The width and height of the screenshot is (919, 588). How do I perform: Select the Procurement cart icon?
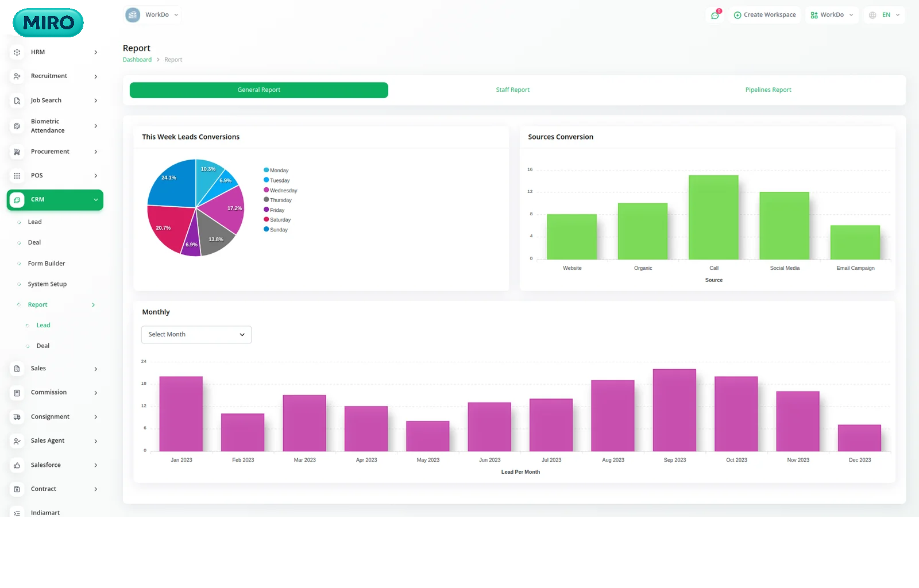tap(17, 152)
